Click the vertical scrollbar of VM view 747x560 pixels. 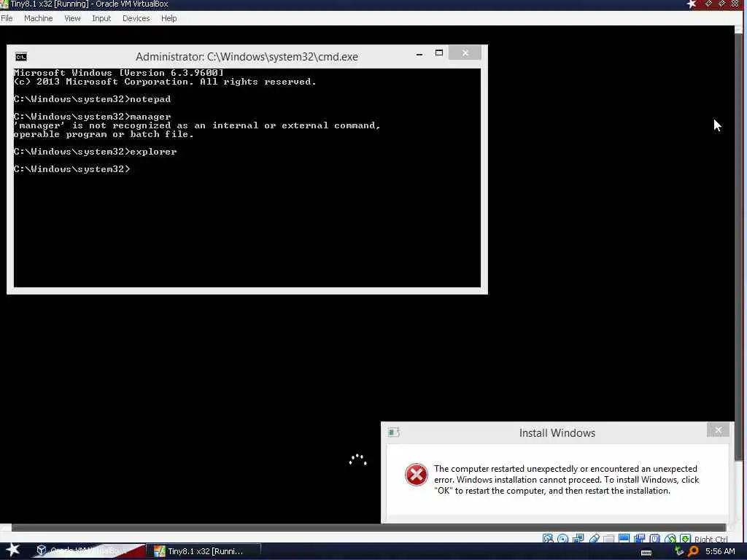738,246
